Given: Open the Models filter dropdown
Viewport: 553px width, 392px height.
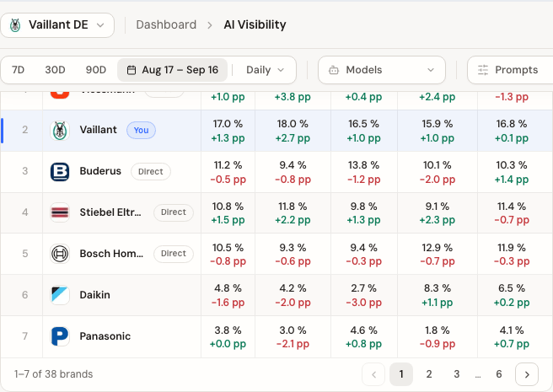Looking at the screenshot, I should pos(382,70).
